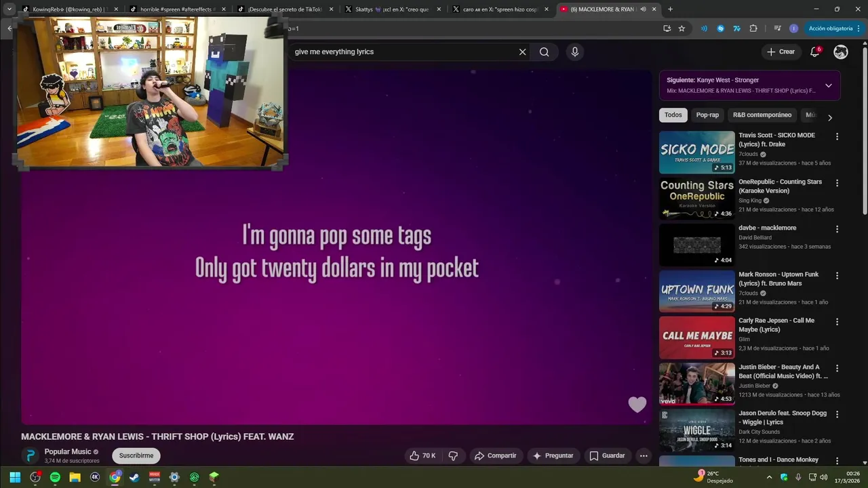
Task: Dislike the video with thumbs down
Action: pyautogui.click(x=453, y=455)
